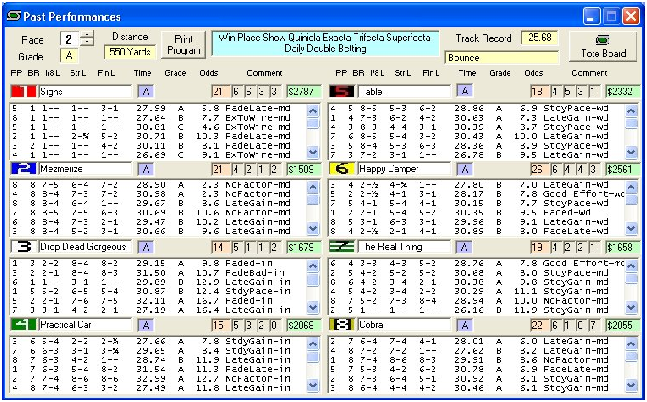
Task: Click the Happy Jumper name field
Action: pyautogui.click(x=404, y=169)
